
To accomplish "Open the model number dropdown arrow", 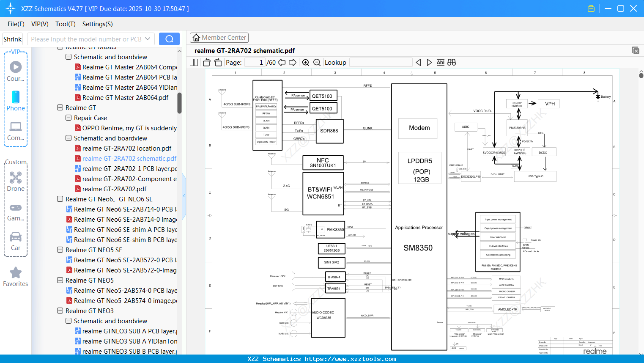I will (148, 38).
